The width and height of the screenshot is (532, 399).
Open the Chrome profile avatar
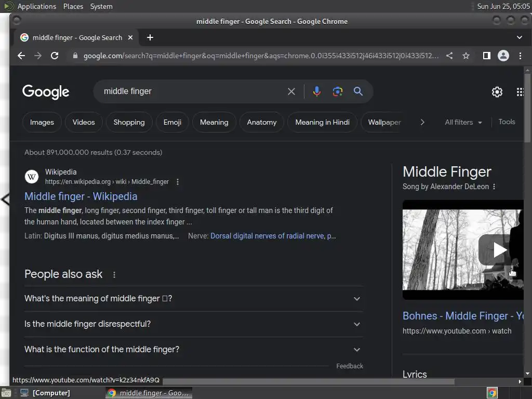503,56
